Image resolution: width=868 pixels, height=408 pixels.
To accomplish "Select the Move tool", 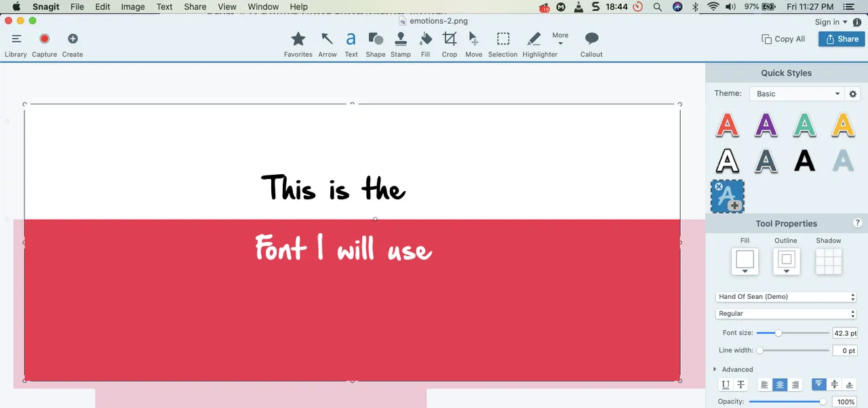I will (x=473, y=39).
